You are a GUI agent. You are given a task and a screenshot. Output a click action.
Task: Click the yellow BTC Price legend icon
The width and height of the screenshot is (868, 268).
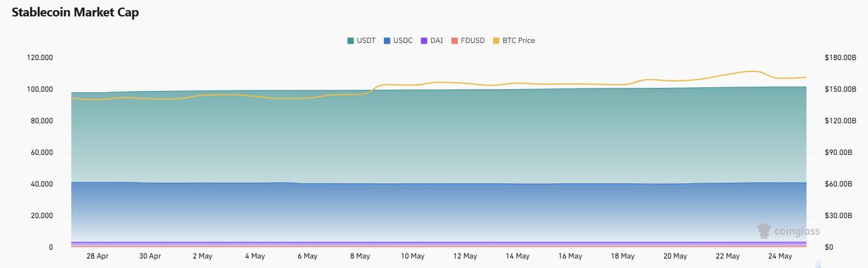coord(496,40)
